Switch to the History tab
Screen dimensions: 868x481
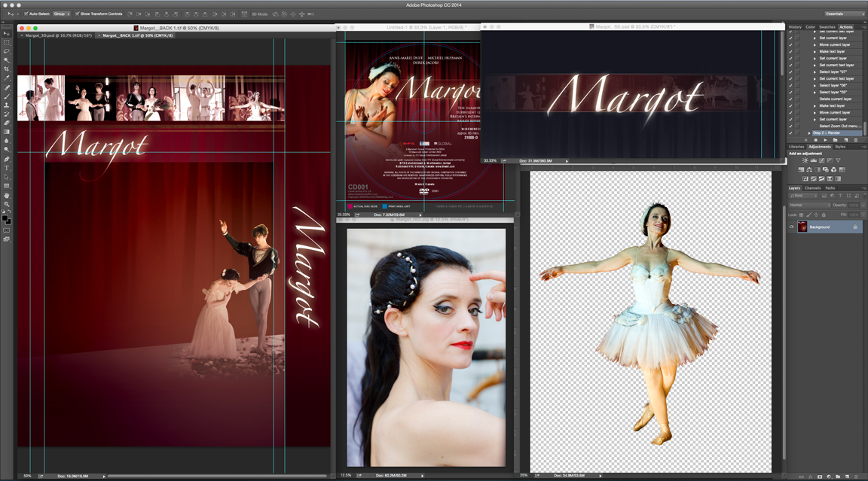tap(795, 27)
